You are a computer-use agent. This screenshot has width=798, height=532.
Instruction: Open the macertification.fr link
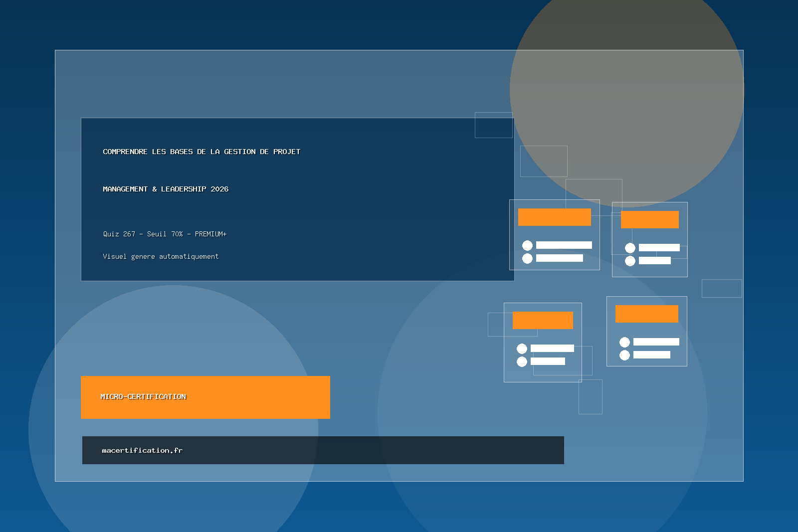(142, 450)
